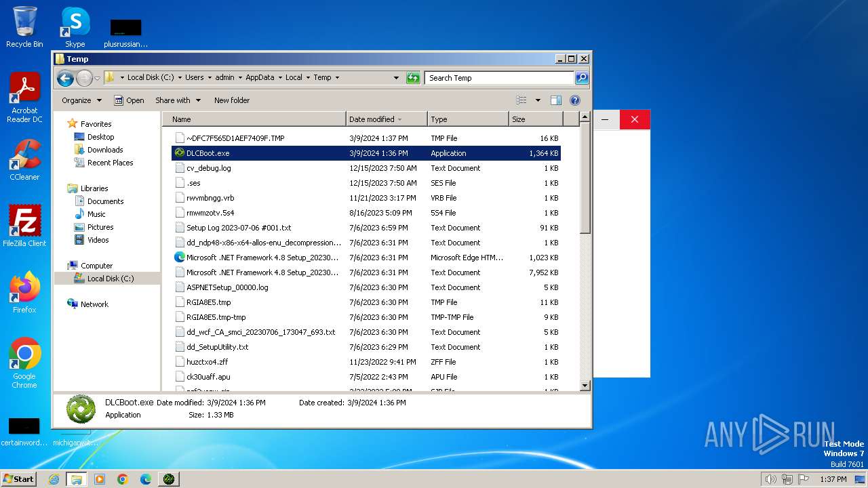Select the ASPNETSetup_00000.log file
868x488 pixels.
366,287
